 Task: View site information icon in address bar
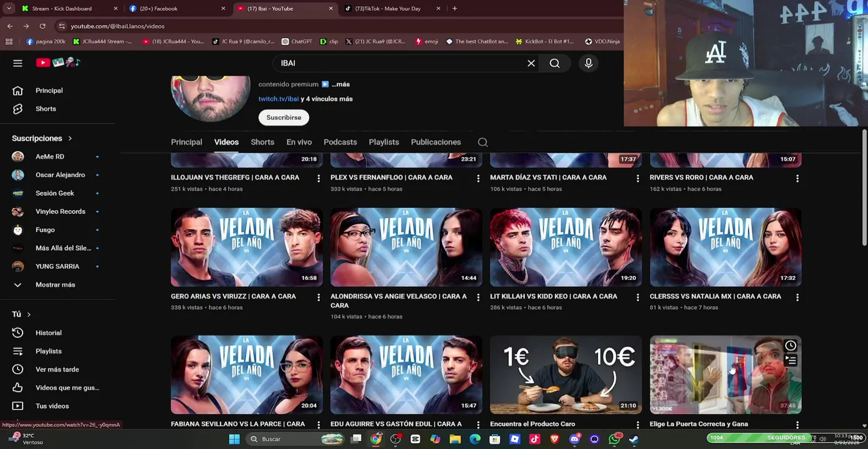[x=61, y=26]
